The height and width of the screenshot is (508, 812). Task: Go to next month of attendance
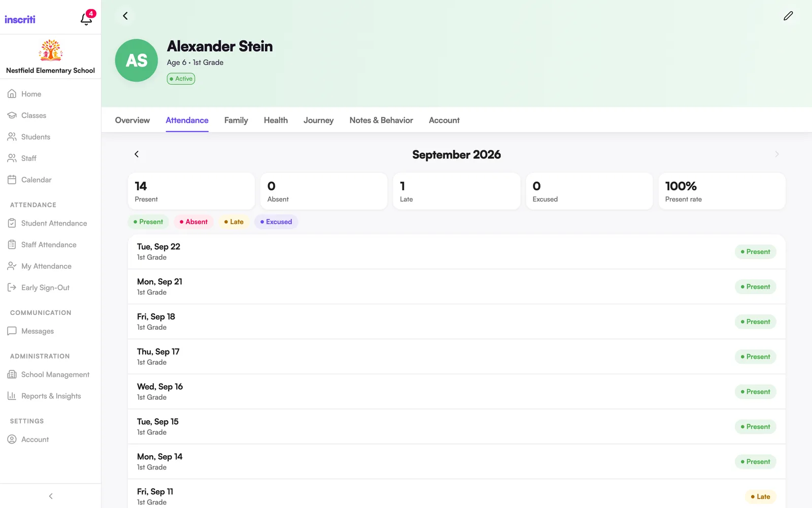(777, 154)
